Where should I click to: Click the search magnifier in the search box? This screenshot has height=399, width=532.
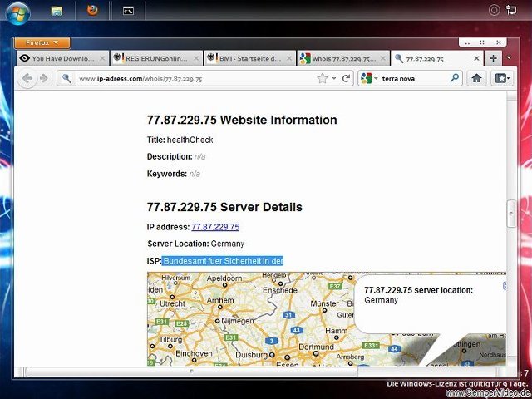[x=455, y=78]
